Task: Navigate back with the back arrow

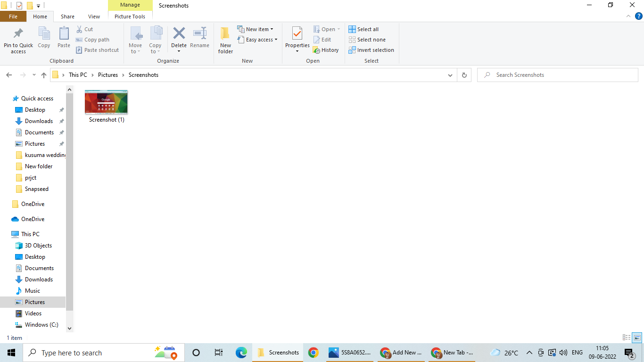Action: tap(9, 74)
